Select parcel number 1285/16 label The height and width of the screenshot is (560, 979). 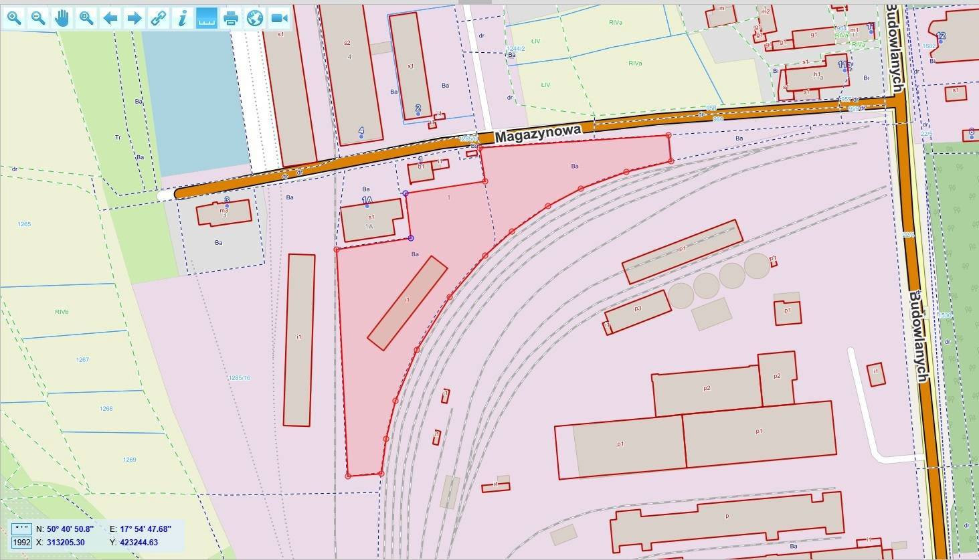click(239, 378)
